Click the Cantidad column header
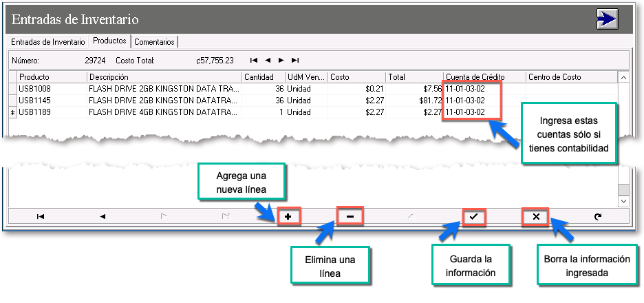Screen dimensions: 644x303 point(264,77)
